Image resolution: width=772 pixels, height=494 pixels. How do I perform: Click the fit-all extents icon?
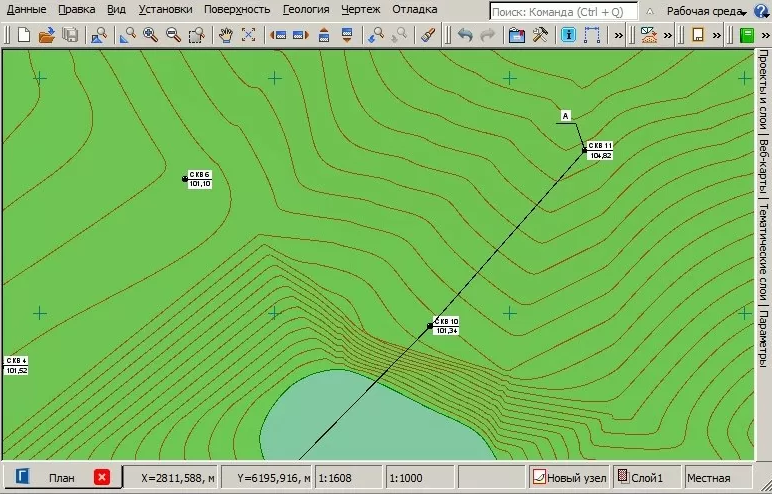pos(248,34)
